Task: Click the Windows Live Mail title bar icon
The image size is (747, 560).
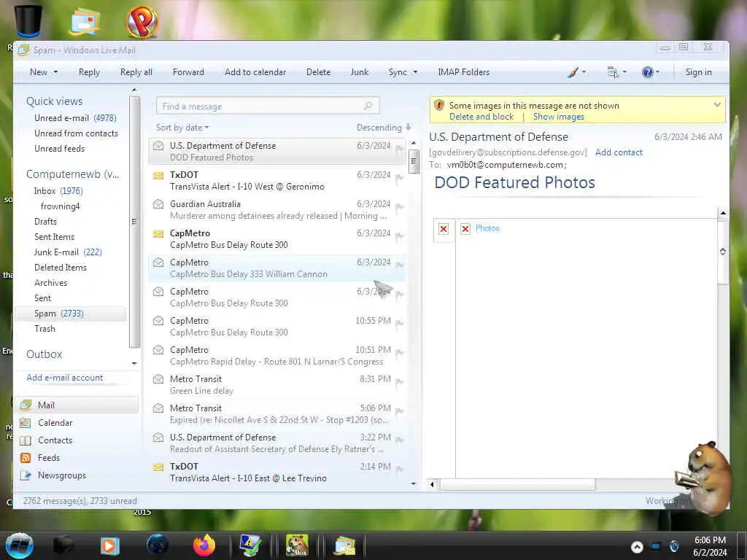Action: point(23,50)
